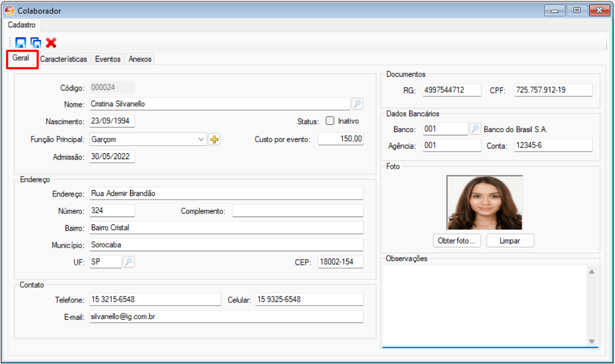The image size is (615, 364).
Task: Click the CPF field
Action: point(553,90)
